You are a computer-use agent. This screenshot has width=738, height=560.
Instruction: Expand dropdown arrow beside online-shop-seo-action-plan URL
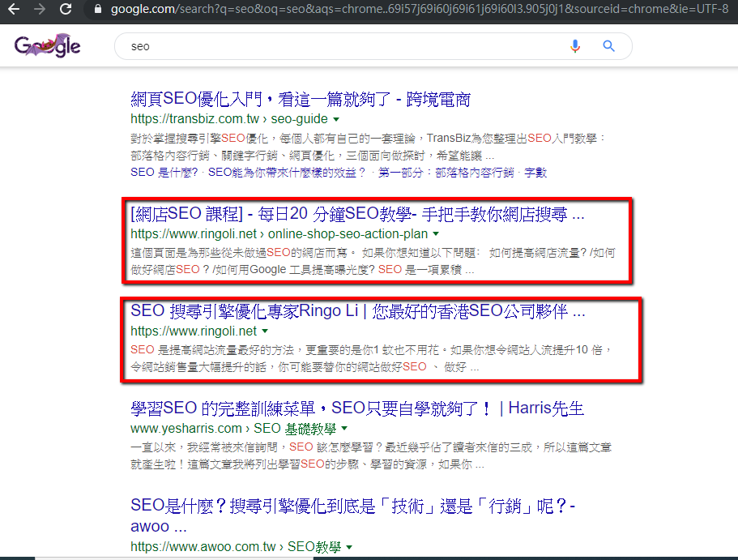436,234
